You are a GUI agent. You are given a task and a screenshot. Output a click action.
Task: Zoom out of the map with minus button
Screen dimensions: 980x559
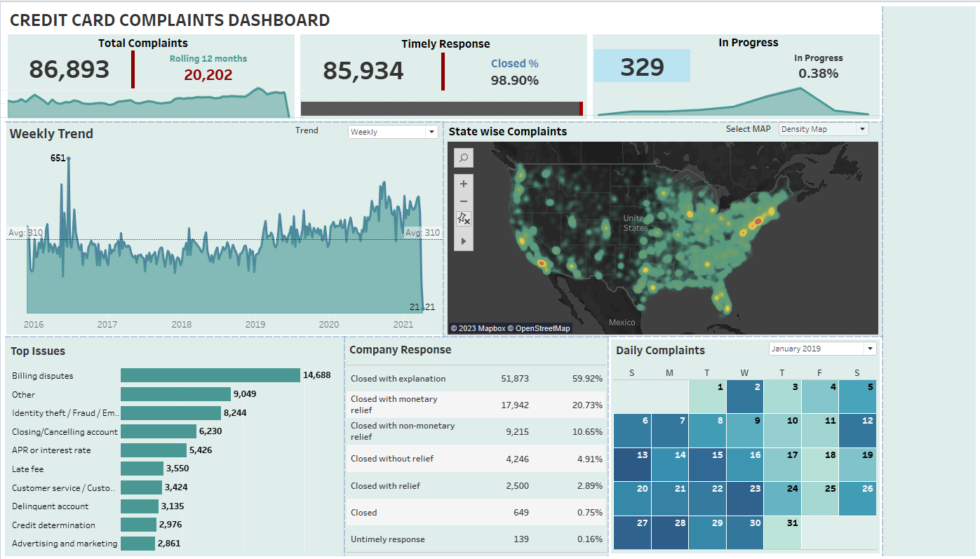coord(463,201)
